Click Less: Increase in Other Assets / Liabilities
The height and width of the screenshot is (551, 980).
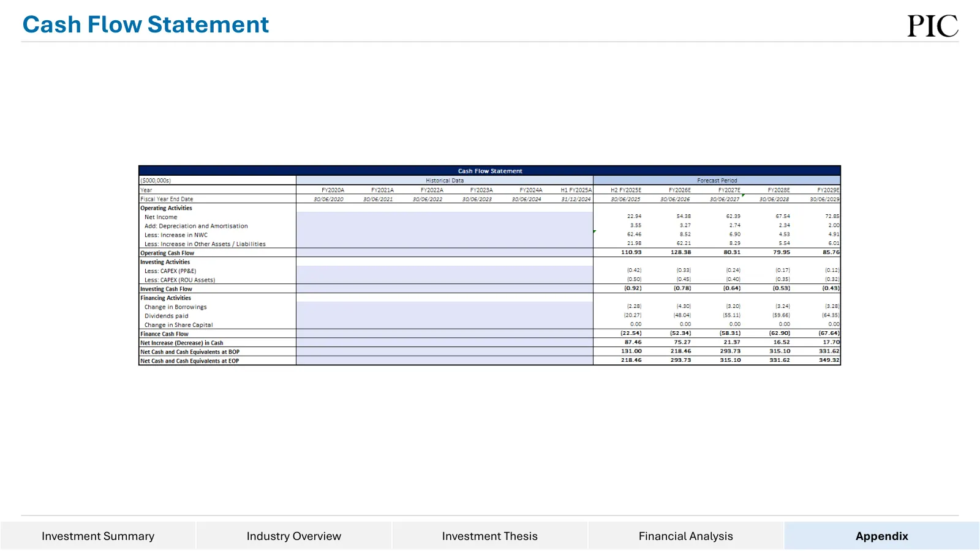205,244
